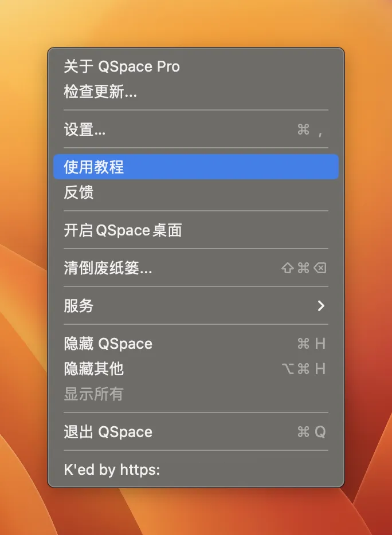
Task: Click the ⌥⌘ H shortcut beside 隐藏其他
Action: click(x=304, y=369)
